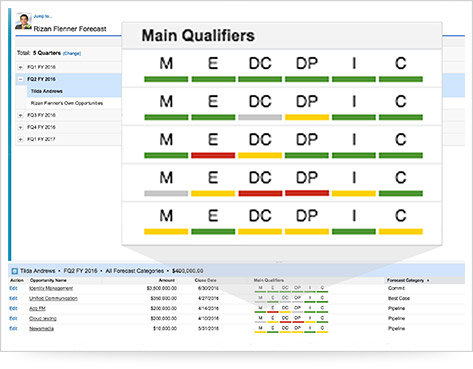The image size is (473, 369).
Task: Edit the Newsmedia opportunity row
Action: (x=13, y=329)
